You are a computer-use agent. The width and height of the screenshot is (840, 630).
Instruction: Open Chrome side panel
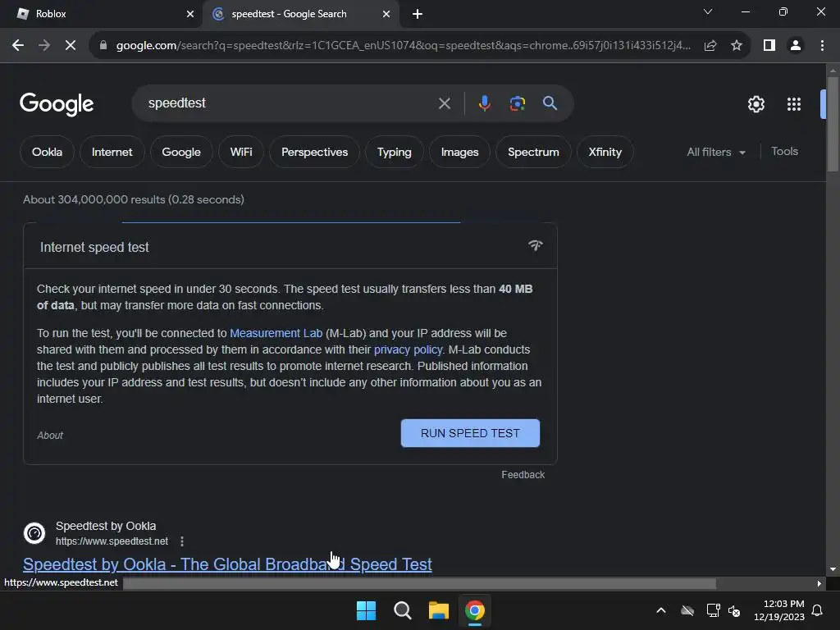pos(769,46)
